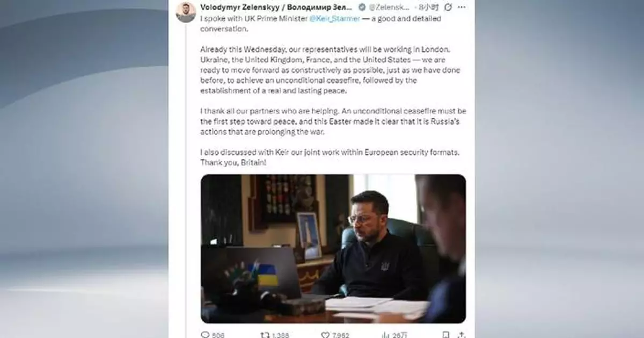The width and height of the screenshot is (644, 338).
Task: View tweet analytics bar-chart icon
Action: pos(385,334)
